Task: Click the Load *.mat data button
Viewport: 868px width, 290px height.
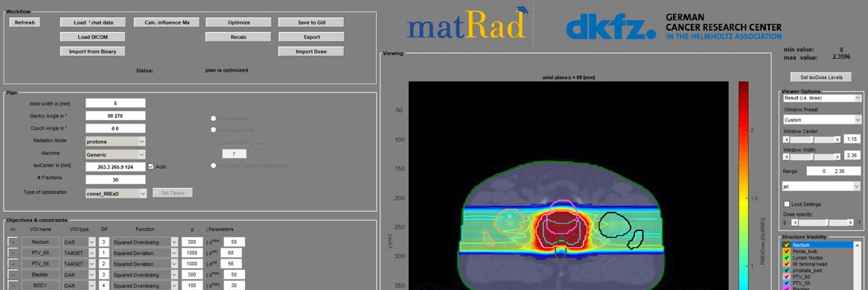Action: click(92, 22)
